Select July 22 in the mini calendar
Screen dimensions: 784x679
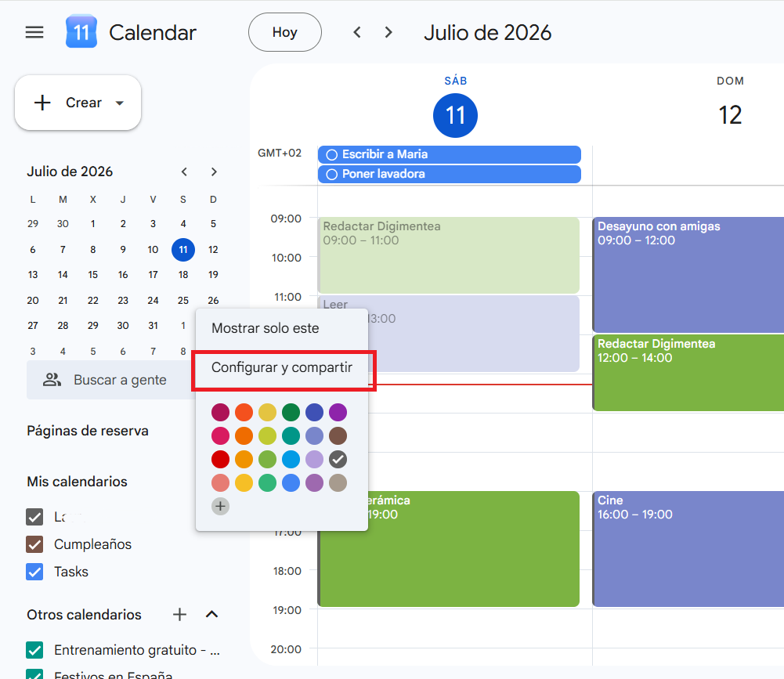[x=93, y=301]
